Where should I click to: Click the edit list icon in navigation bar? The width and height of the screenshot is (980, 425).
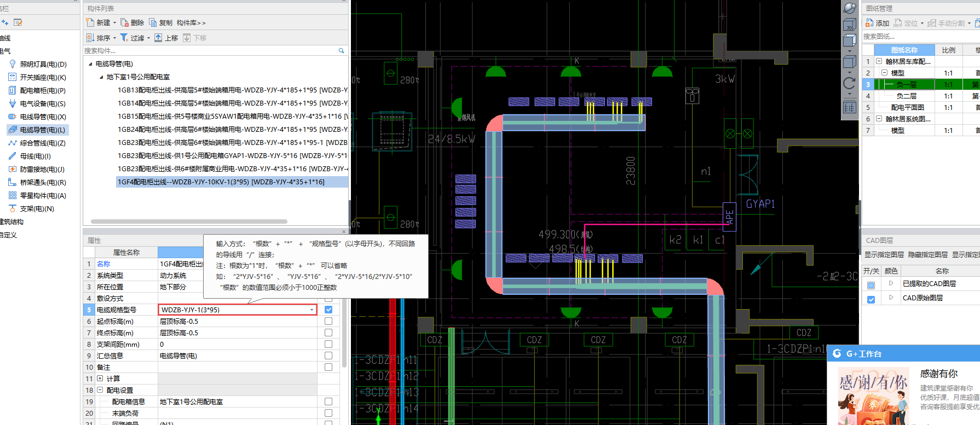[18, 22]
